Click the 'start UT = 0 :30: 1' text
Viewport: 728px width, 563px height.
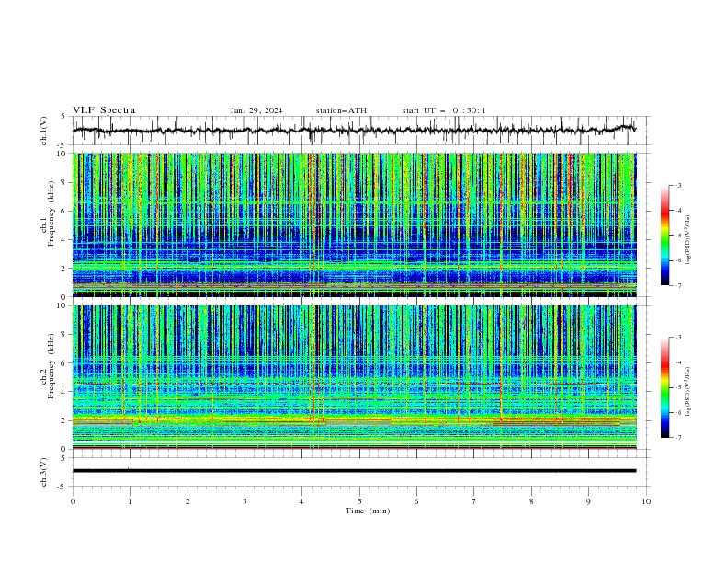(x=444, y=110)
